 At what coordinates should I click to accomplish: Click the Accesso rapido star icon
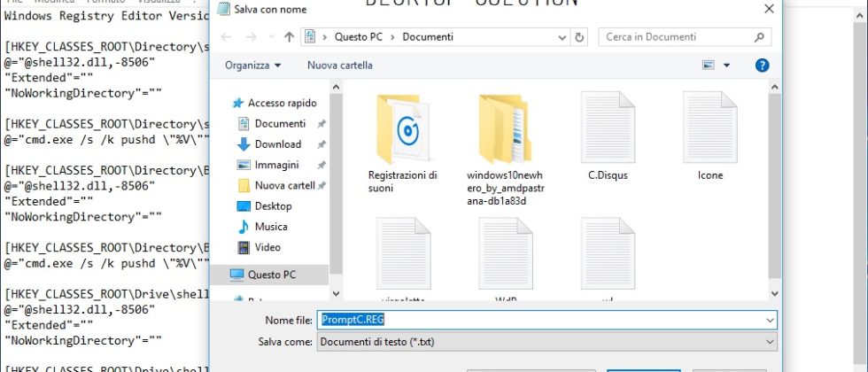pos(238,103)
